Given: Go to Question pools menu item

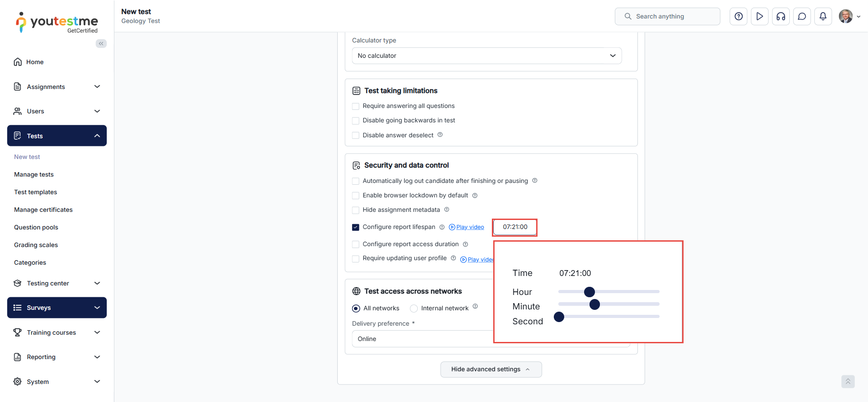Looking at the screenshot, I should (36, 227).
